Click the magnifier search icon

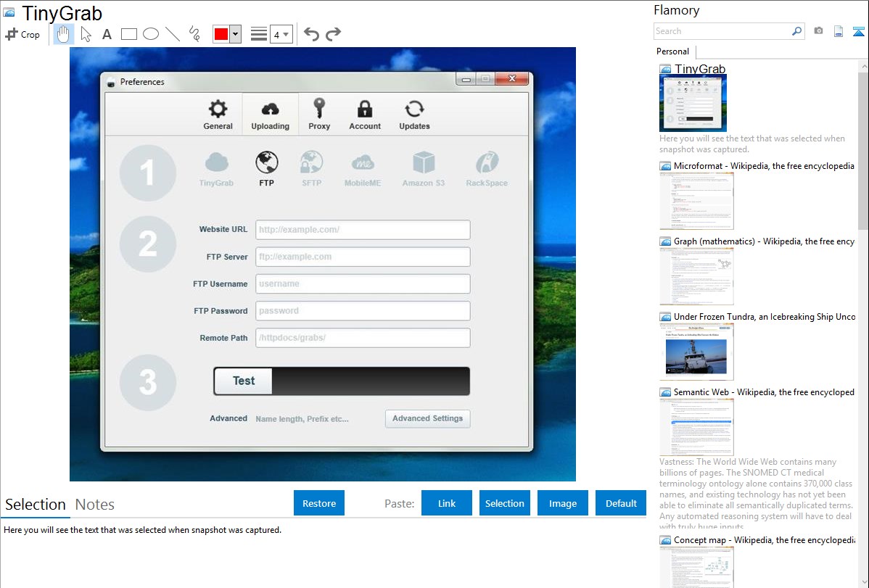click(x=797, y=31)
